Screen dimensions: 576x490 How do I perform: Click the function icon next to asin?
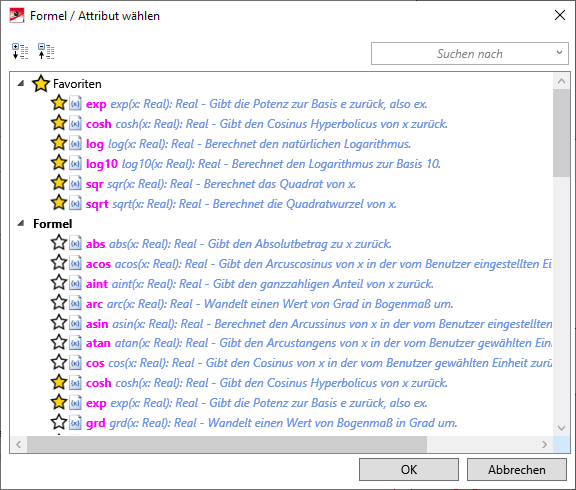pyautogui.click(x=75, y=324)
